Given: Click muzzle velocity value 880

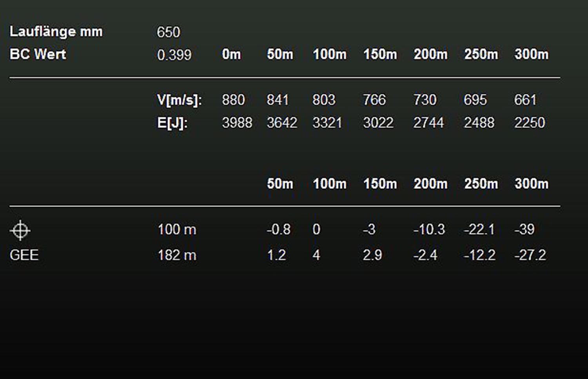Looking at the screenshot, I should [233, 100].
